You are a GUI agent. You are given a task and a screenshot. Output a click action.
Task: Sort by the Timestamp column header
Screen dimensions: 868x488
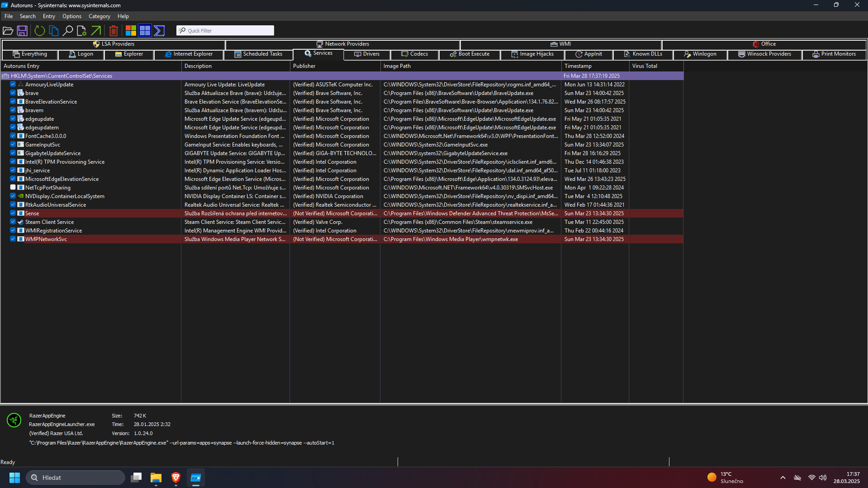pos(595,66)
